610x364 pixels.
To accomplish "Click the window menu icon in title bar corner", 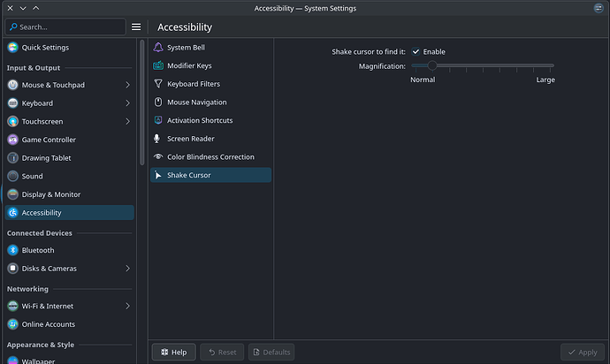I will pos(599,8).
